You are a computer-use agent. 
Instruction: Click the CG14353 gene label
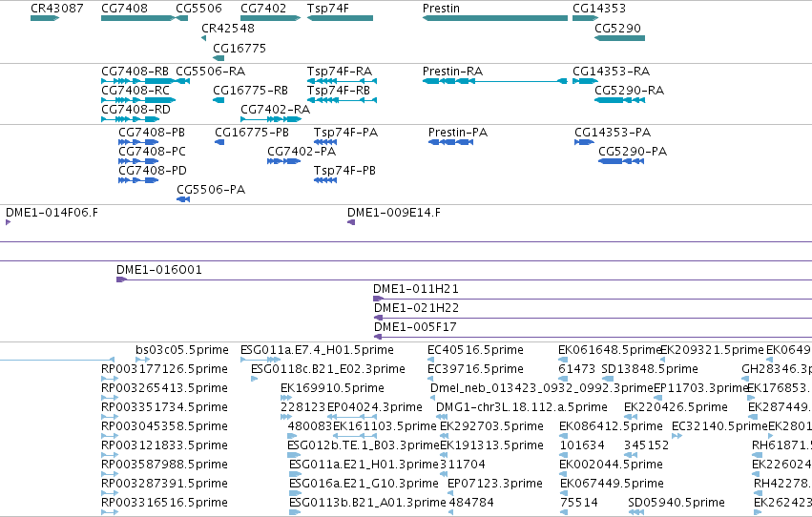pos(599,9)
